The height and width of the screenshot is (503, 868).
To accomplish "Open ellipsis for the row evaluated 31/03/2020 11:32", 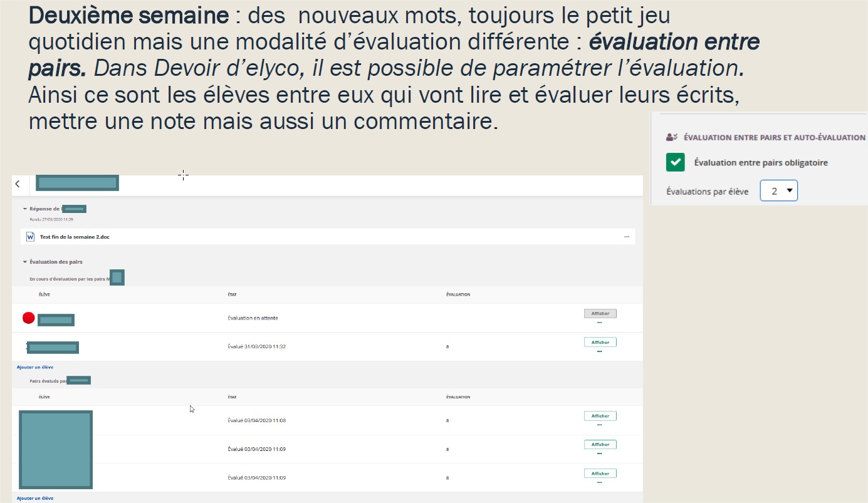I will coord(599,351).
